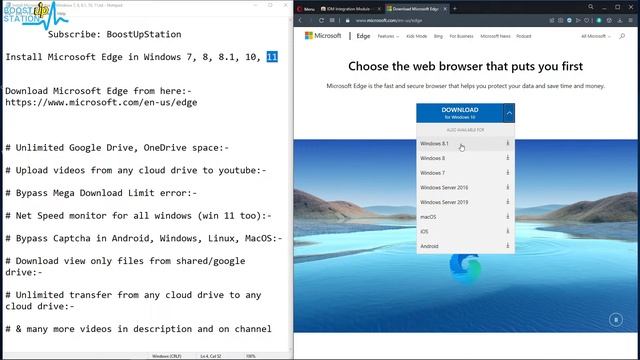The height and width of the screenshot is (360, 640).
Task: Expand the All Microsoft dropdown
Action: [x=596, y=36]
